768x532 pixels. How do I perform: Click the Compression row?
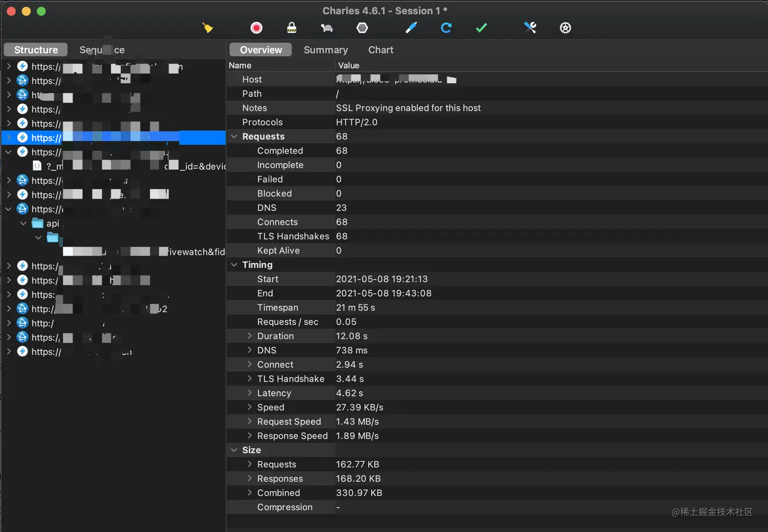497,507
